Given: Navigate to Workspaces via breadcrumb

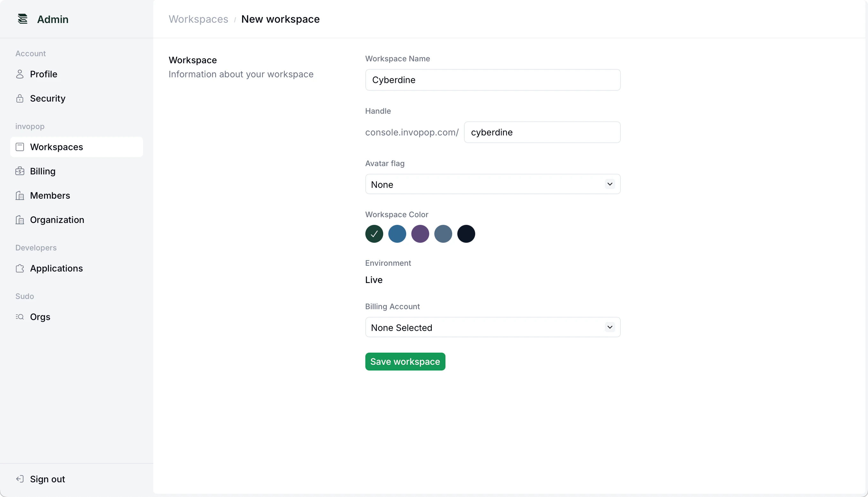Looking at the screenshot, I should (198, 19).
